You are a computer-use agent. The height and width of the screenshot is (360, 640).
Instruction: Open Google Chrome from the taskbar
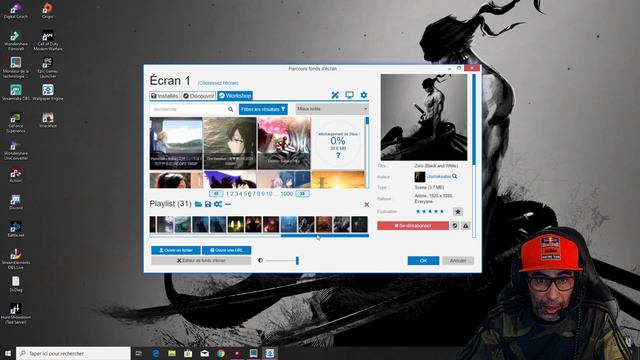[x=221, y=353]
